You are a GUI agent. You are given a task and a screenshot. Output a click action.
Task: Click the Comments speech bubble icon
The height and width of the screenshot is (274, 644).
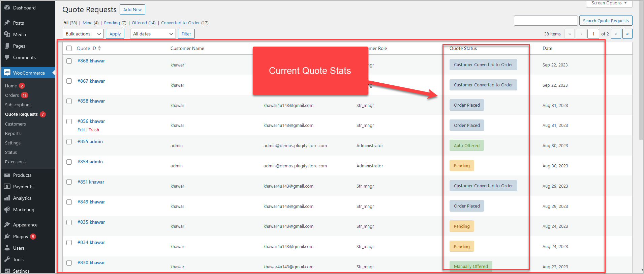point(7,57)
